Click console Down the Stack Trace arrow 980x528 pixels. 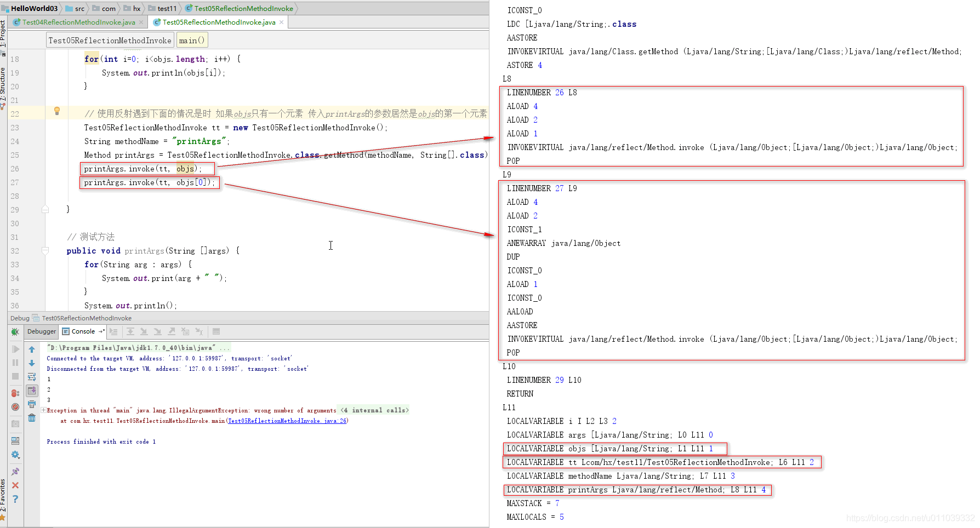coord(32,363)
